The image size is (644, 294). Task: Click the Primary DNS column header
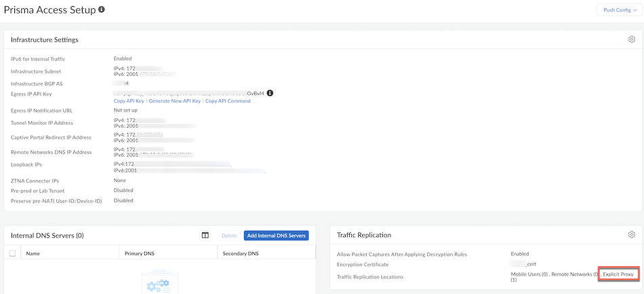[140, 253]
